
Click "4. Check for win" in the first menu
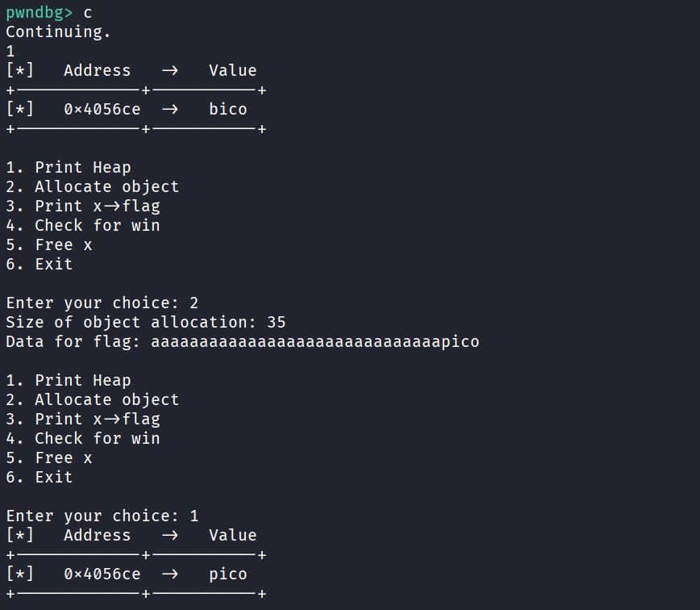pos(82,226)
